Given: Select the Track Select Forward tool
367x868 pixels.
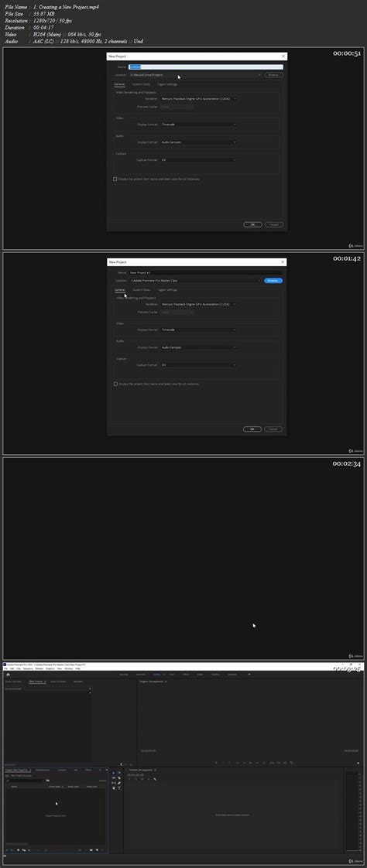Looking at the screenshot, I should [x=119, y=773].
